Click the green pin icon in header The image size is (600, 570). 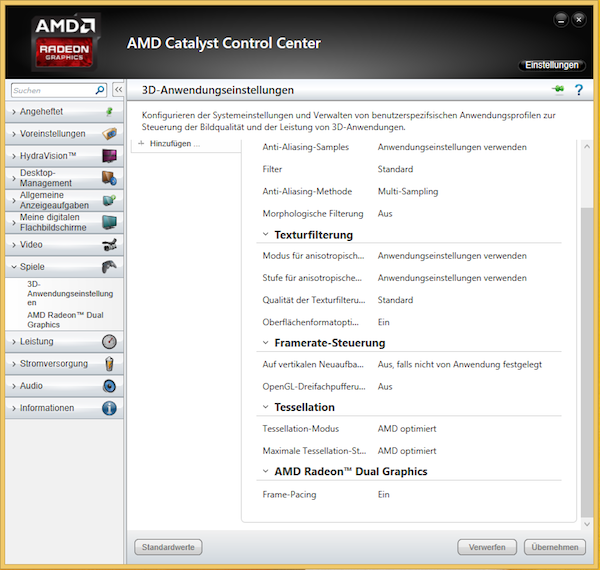(x=559, y=90)
